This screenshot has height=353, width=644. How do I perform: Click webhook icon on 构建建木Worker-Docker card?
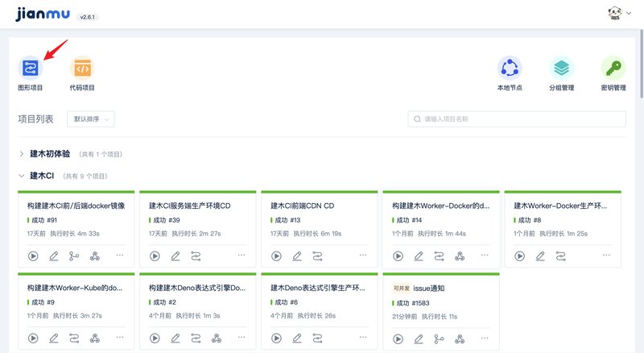click(460, 256)
